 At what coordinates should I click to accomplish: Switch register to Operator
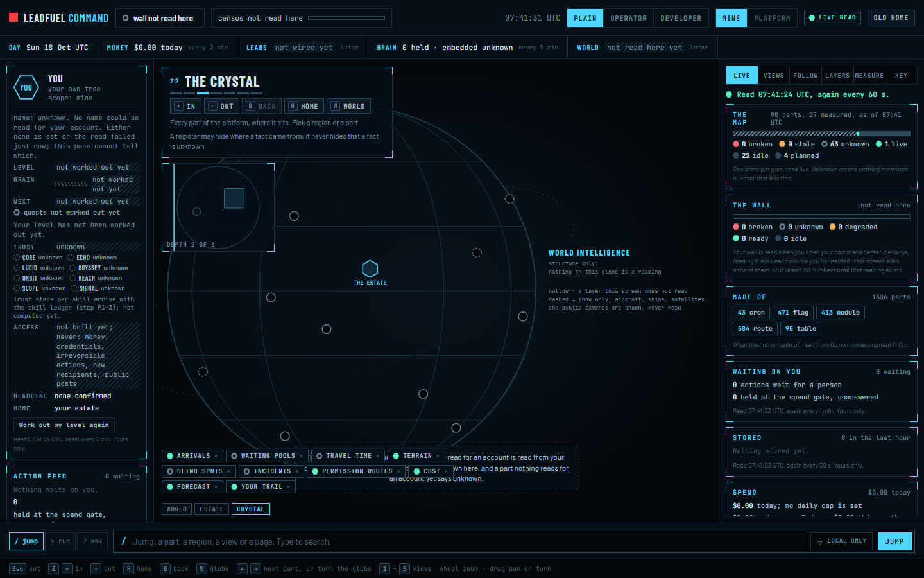click(x=629, y=18)
